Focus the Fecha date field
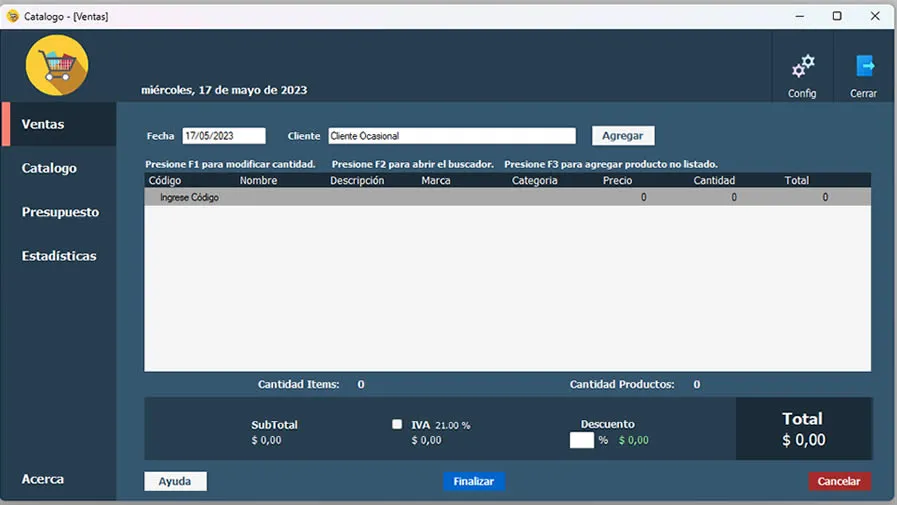Screen dimensions: 897x505 coord(224,136)
